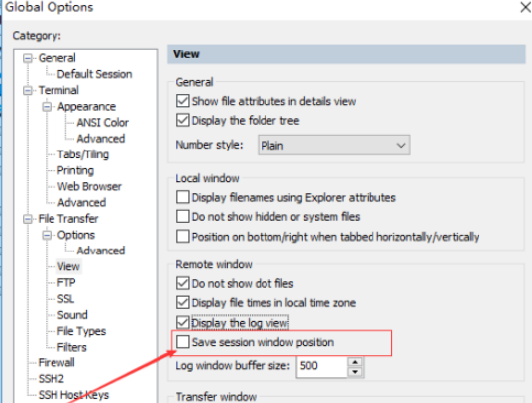Decrease log window buffer size with down arrow

(355, 372)
